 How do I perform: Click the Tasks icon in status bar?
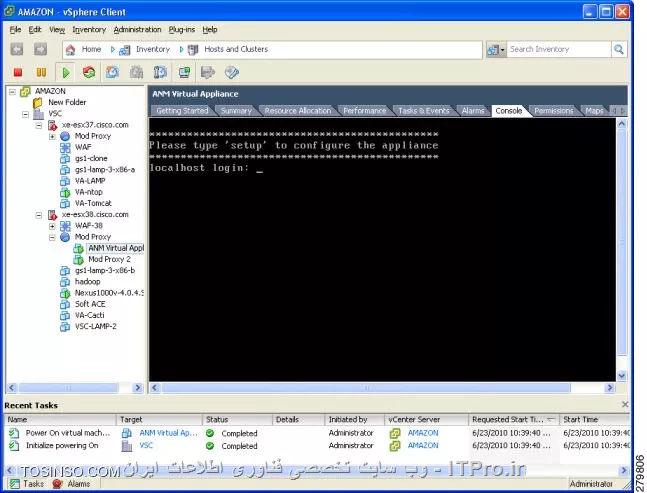point(15,484)
